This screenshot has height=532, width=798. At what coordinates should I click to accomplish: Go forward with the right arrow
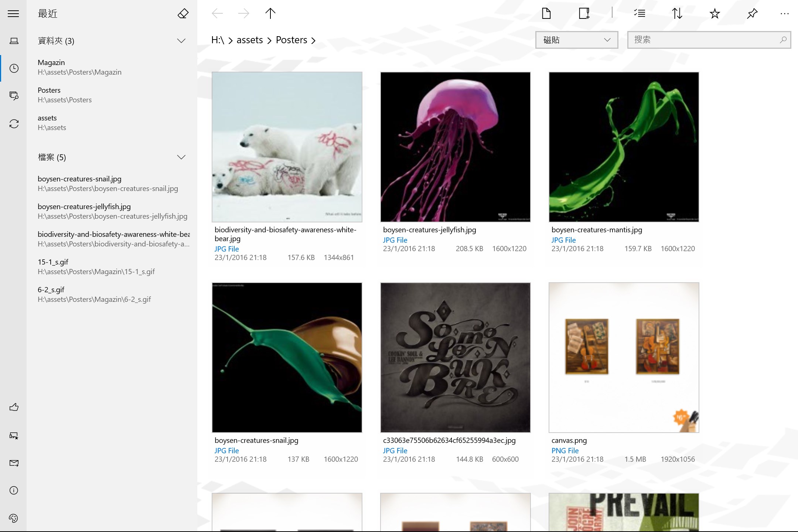(243, 14)
